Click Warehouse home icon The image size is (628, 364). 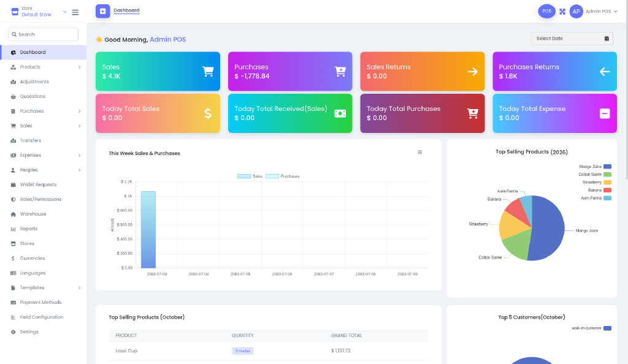[x=13, y=214]
